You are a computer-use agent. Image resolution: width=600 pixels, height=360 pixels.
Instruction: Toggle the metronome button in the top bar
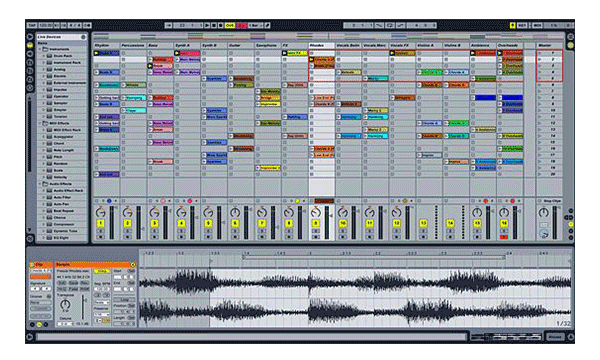[87, 25]
